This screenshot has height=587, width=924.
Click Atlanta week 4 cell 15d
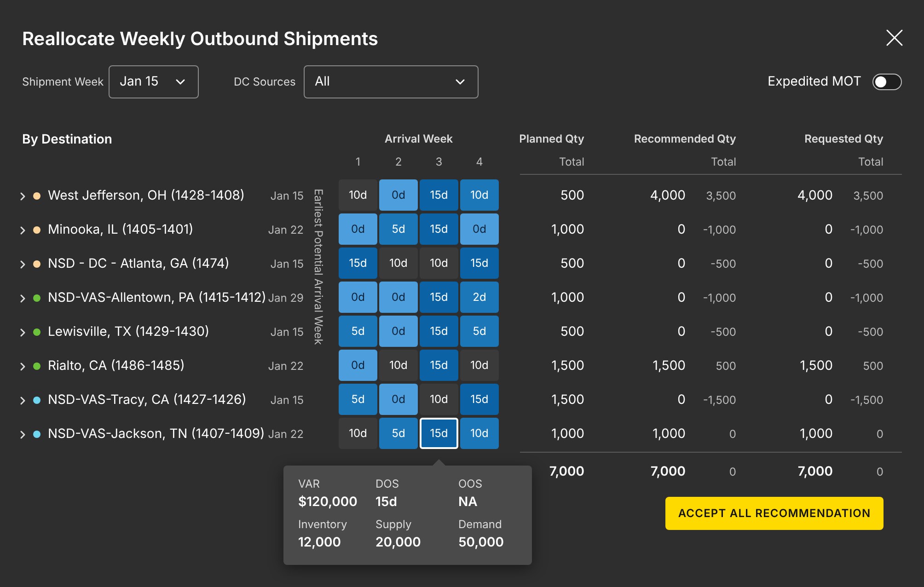click(x=479, y=263)
